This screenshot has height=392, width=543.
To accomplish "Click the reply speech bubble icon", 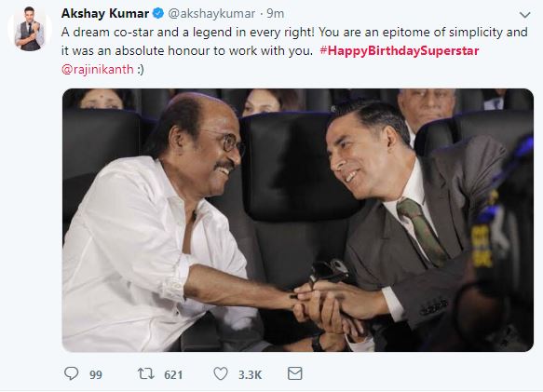I will pyautogui.click(x=72, y=373).
